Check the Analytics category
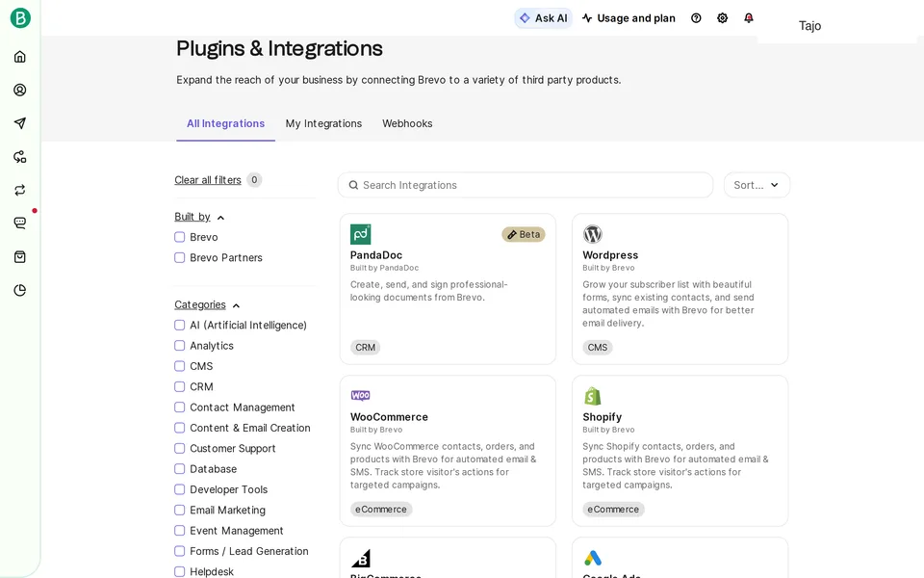This screenshot has width=924, height=578. pos(180,346)
